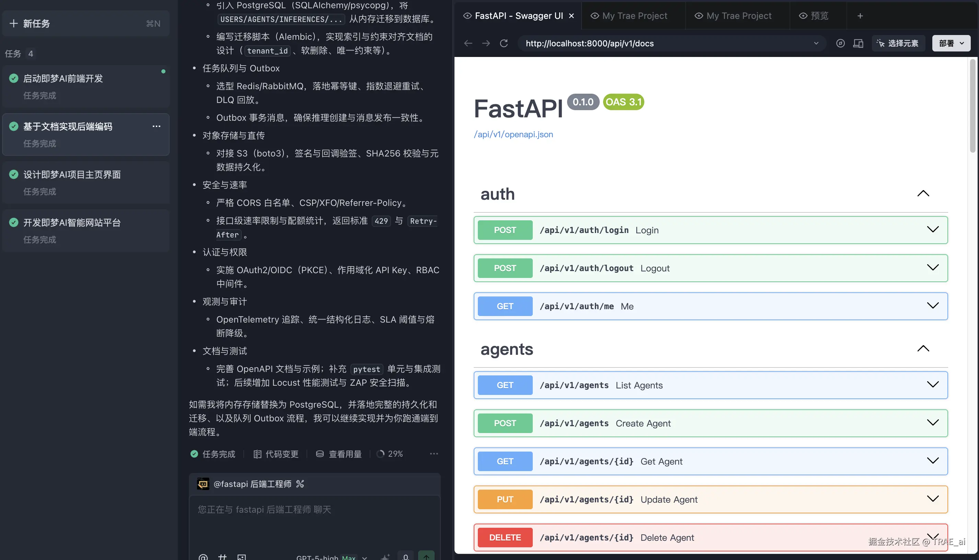Click the compass icon beside URL bar
This screenshot has height=560, width=979.
(x=840, y=44)
